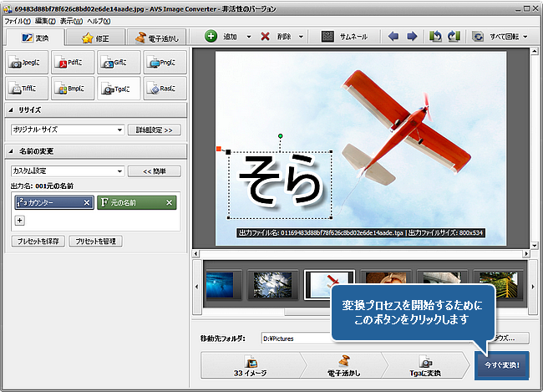Remove the counter tag from output name
The width and height of the screenshot is (543, 392).
[87, 202]
